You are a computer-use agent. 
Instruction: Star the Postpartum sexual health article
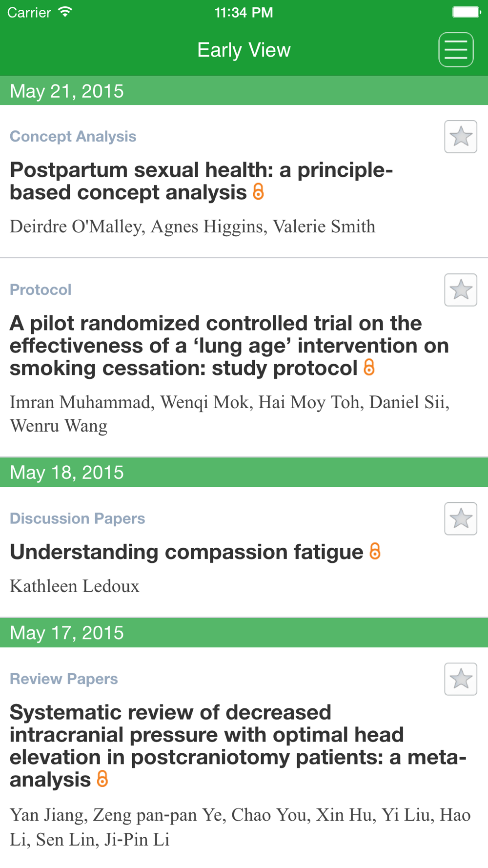pyautogui.click(x=461, y=137)
